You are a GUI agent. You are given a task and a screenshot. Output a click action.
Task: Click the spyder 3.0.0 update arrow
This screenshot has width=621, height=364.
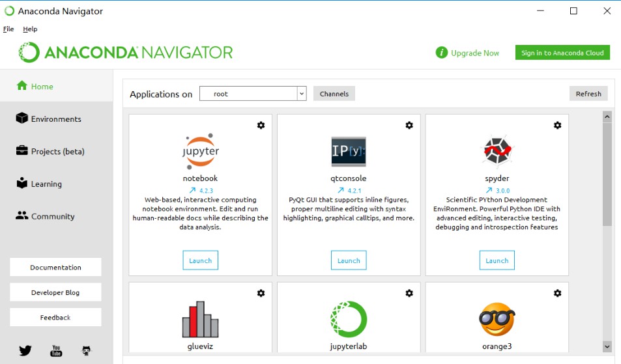point(489,190)
